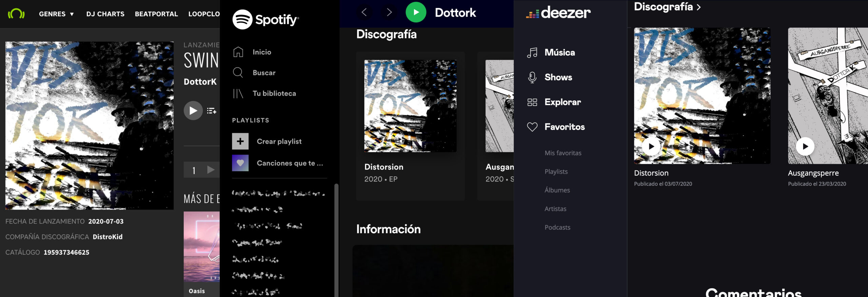Play track 1 in Beatport tracklist
Viewport: 868px width, 297px height.
coord(211,170)
